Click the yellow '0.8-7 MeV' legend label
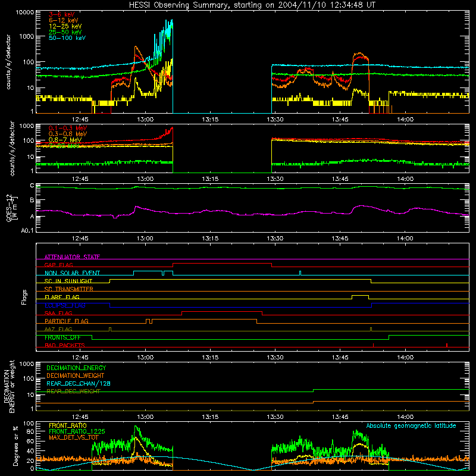Screen dimensions: 476x476 pos(65,140)
